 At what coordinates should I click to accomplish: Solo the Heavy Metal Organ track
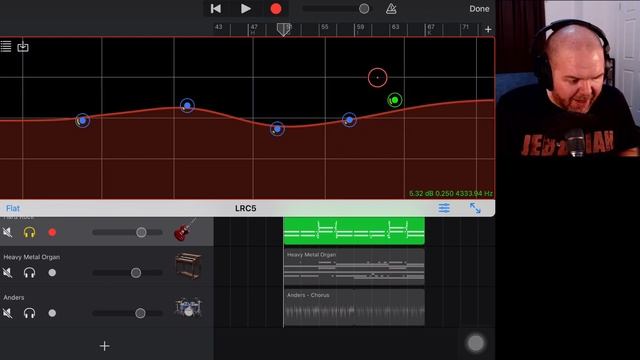(x=29, y=272)
